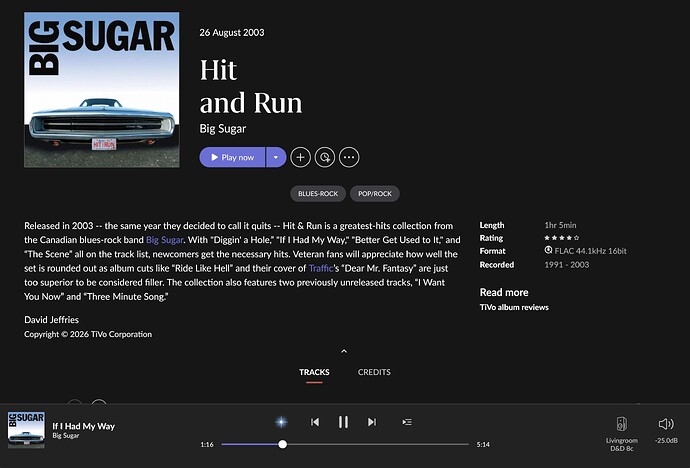
Task: Click the Hit and Run album cover art
Action: click(x=102, y=90)
